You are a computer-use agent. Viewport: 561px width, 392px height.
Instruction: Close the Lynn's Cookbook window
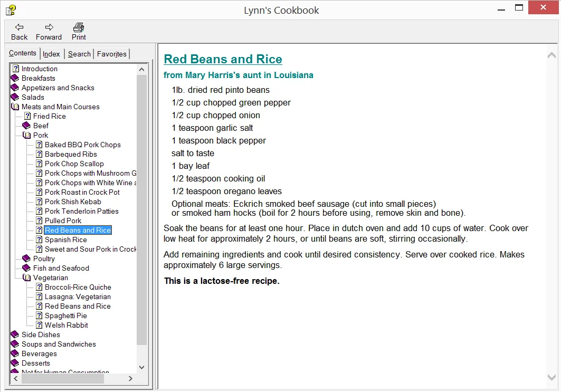[x=544, y=7]
